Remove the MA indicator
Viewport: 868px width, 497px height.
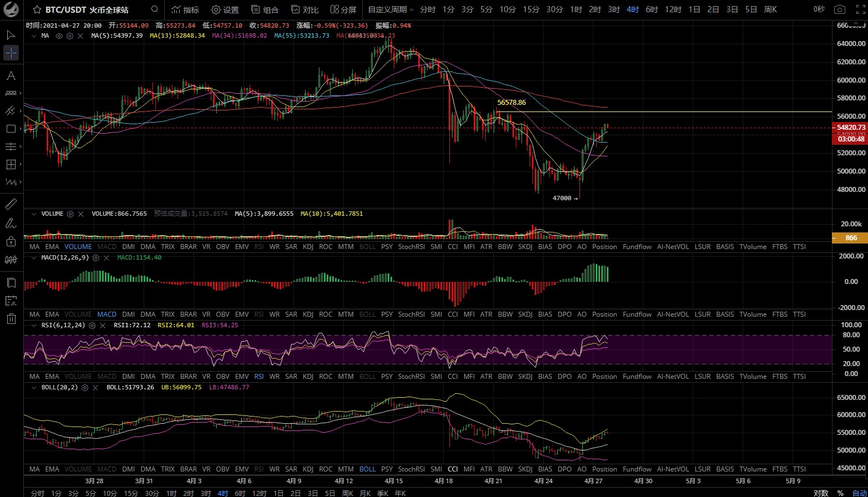tap(80, 35)
